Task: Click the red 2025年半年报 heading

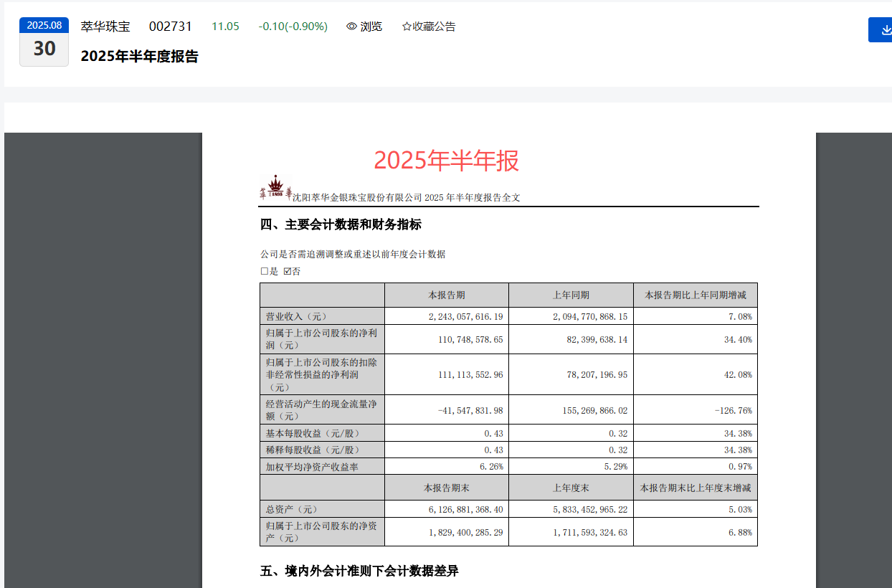Action: [446, 161]
